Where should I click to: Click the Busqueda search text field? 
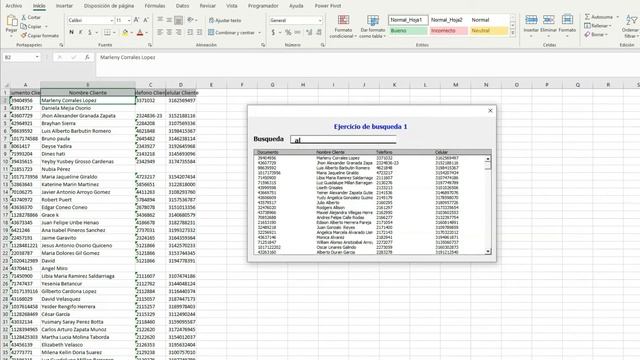coord(343,140)
